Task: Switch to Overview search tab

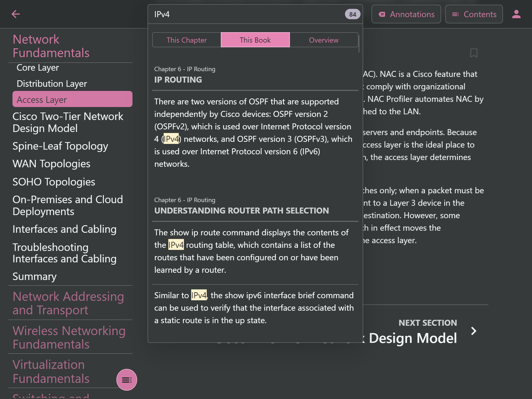Action: pos(324,40)
